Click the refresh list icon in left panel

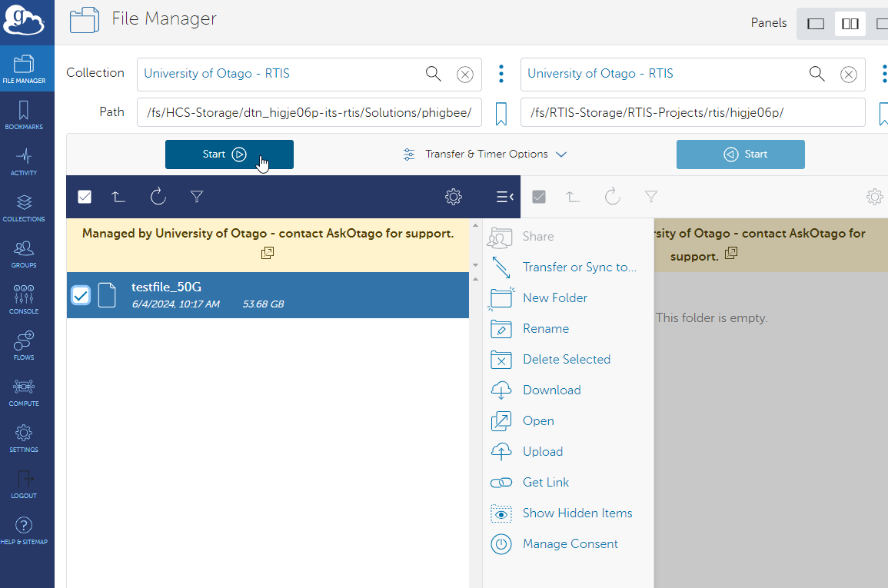coord(158,198)
